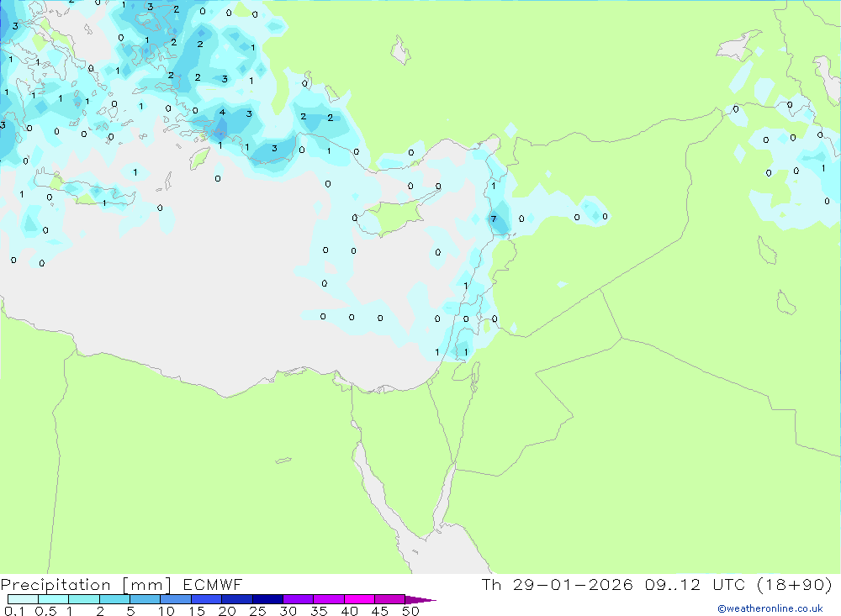
Task: Click the over-50 arrow tip of legend
Action: [x=420, y=600]
